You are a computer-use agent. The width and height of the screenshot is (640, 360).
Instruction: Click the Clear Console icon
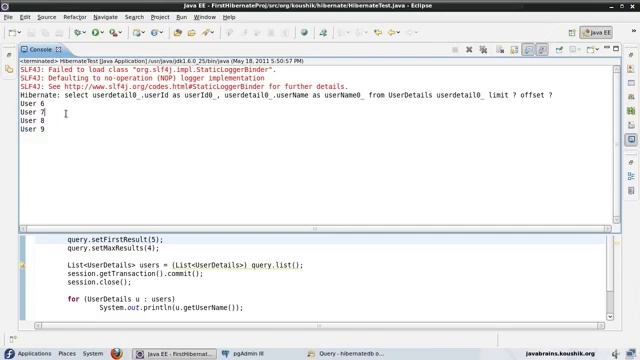(x=500, y=50)
